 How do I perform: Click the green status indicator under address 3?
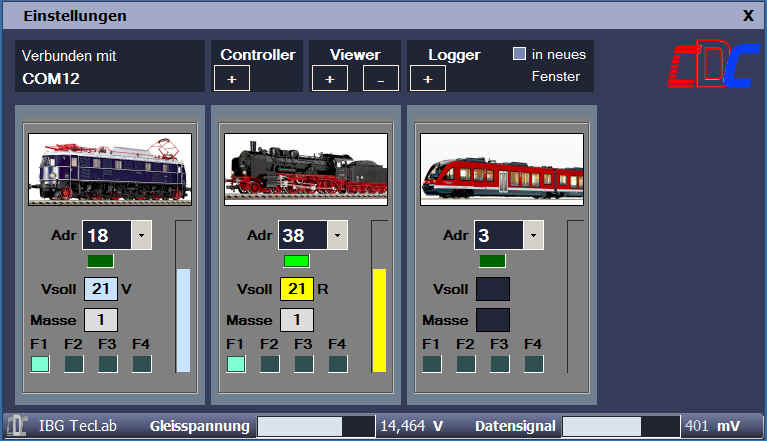(x=492, y=261)
